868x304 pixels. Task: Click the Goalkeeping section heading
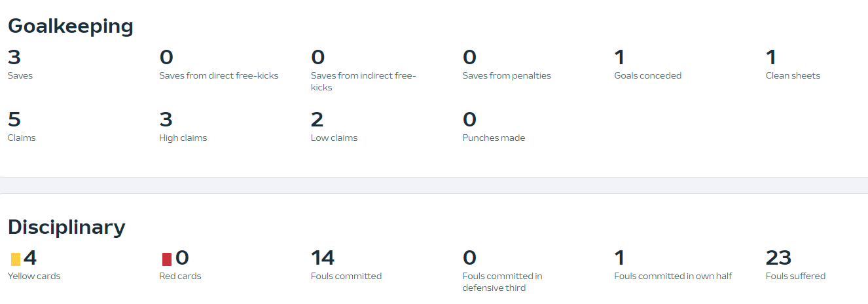(71, 26)
